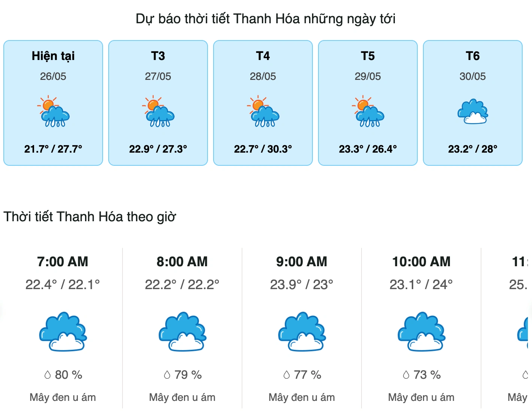Image resolution: width=532 pixels, height=417 pixels.
Task: Select the "Hiện tại" day heading
Action: [53, 56]
